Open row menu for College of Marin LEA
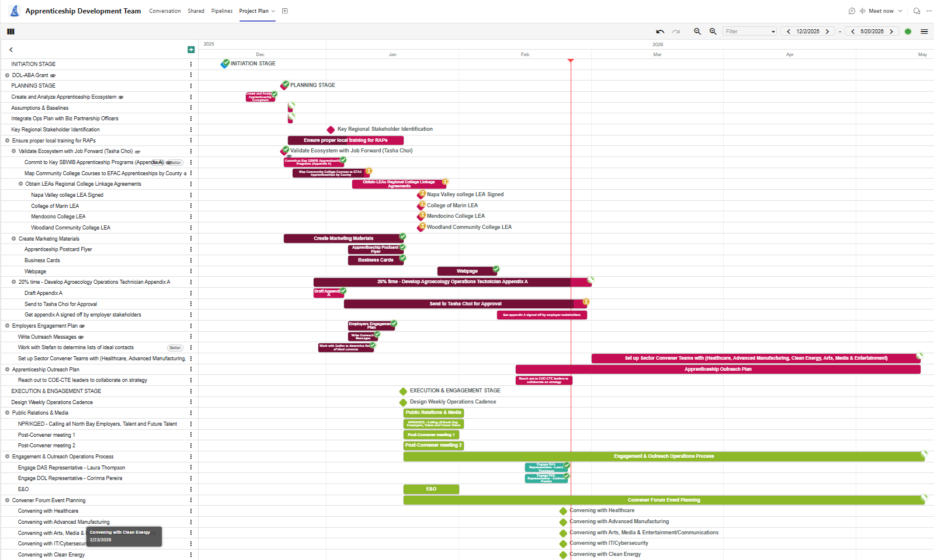This screenshot has height=560, width=934. tap(191, 206)
